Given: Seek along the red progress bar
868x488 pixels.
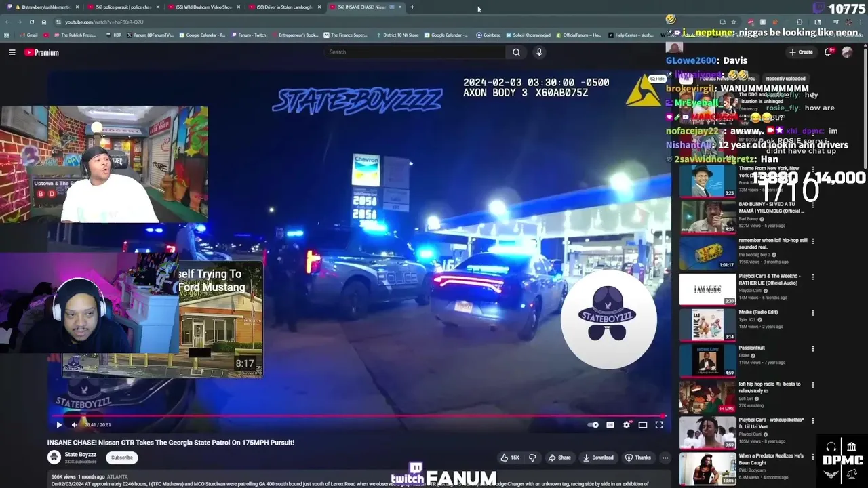Looking at the screenshot, I should coord(359,415).
